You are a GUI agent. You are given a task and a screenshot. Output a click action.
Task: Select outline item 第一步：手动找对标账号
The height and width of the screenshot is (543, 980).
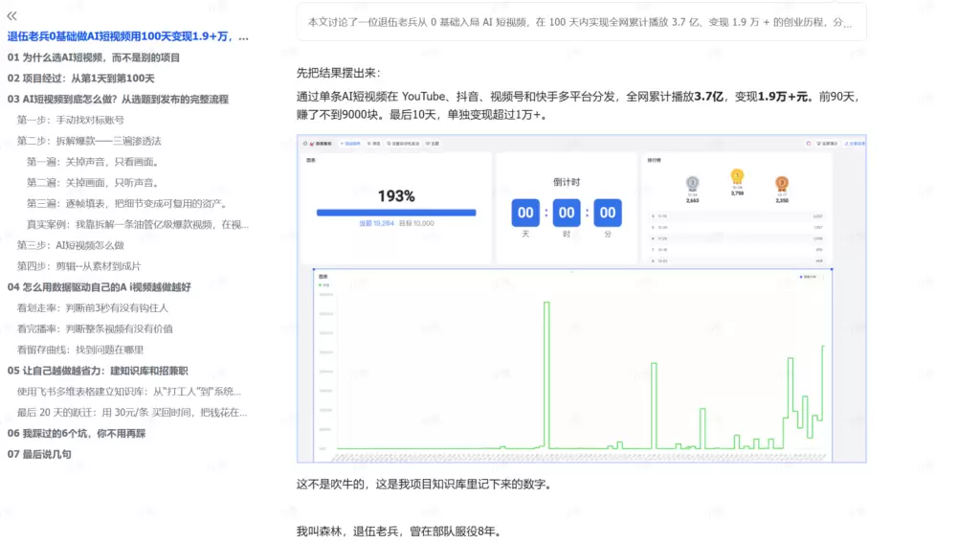71,120
